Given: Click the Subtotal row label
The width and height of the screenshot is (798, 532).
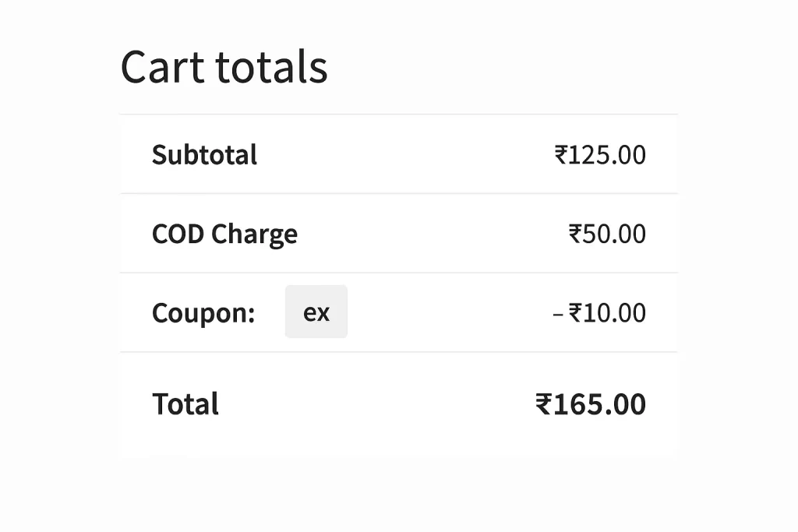Looking at the screenshot, I should (x=204, y=154).
